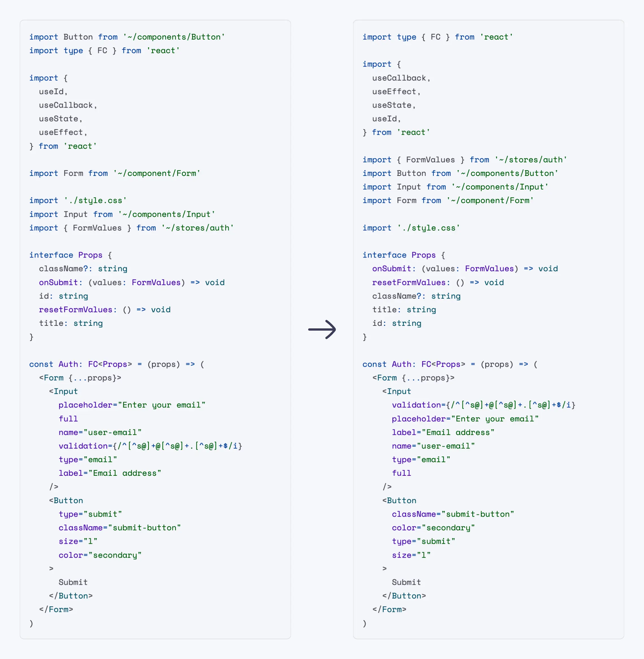Viewport: 644px width, 659px height.
Task: Click the right panel's 'resetFormValues' property line
Action: coord(438,283)
